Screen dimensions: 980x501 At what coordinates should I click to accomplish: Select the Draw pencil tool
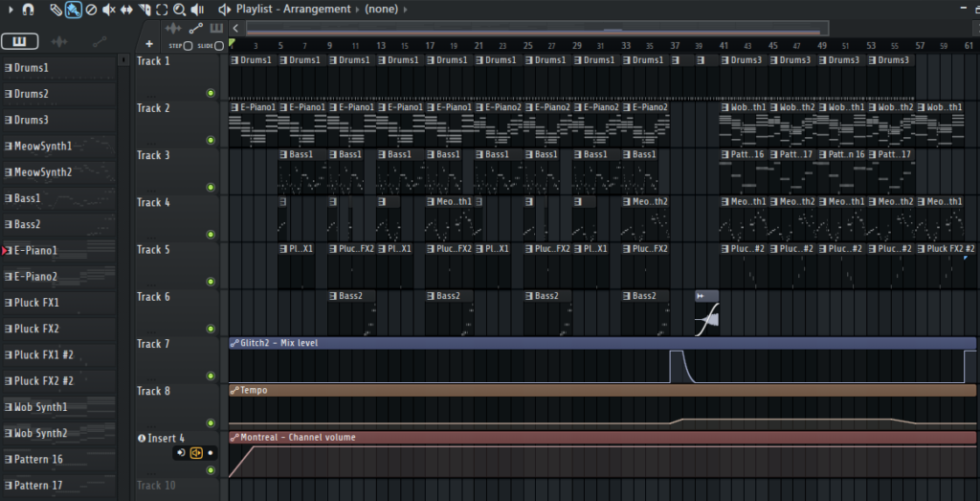[x=56, y=10]
